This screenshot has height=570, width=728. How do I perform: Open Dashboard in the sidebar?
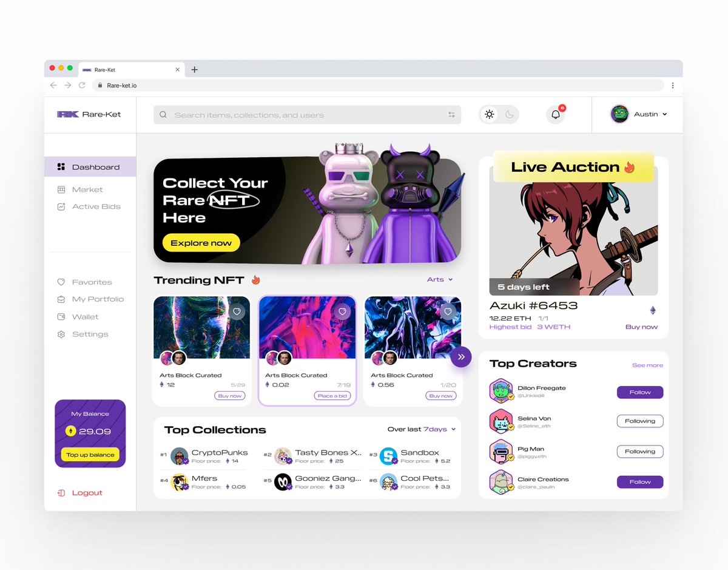click(x=90, y=167)
